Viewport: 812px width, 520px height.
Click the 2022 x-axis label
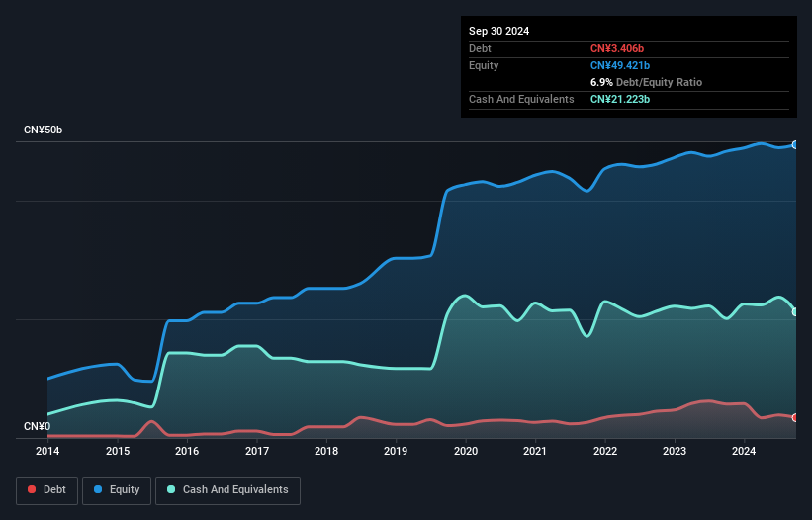605,451
